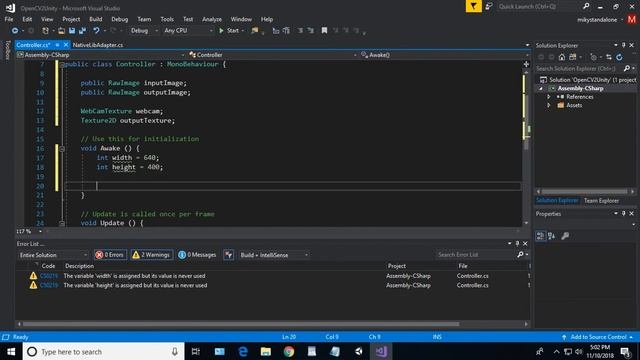This screenshot has height=360, width=640.
Task: Open Microsoft Edge from the taskbar
Action: [x=243, y=351]
